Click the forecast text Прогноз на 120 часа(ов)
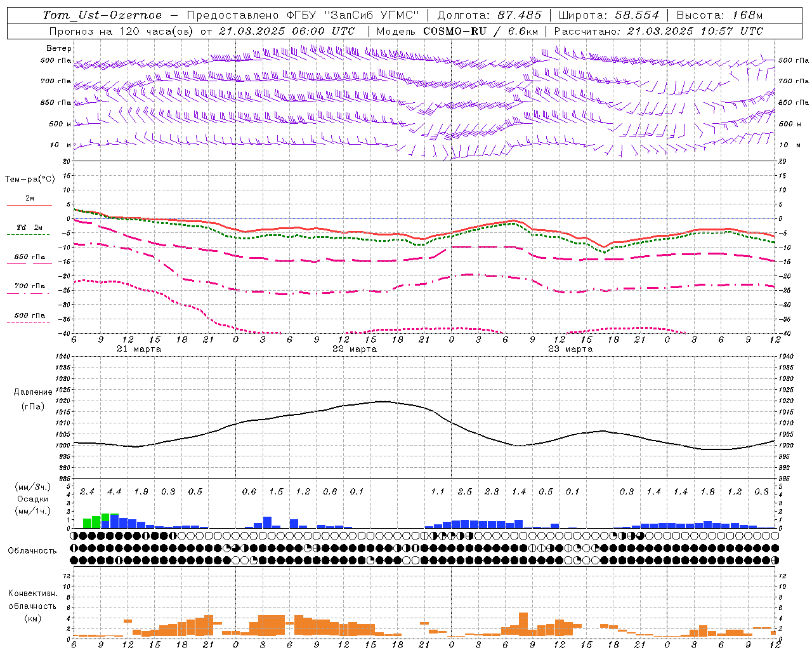812x650 pixels. click(x=122, y=31)
